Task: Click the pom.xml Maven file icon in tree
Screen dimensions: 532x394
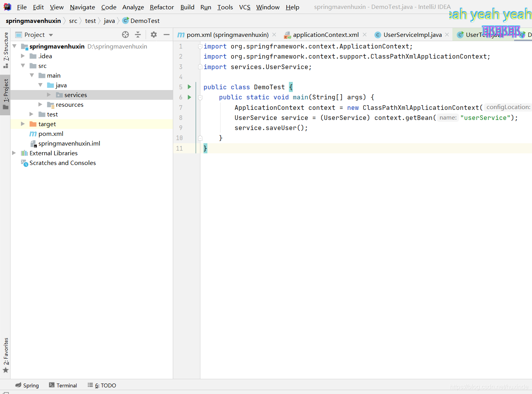Action: click(33, 134)
